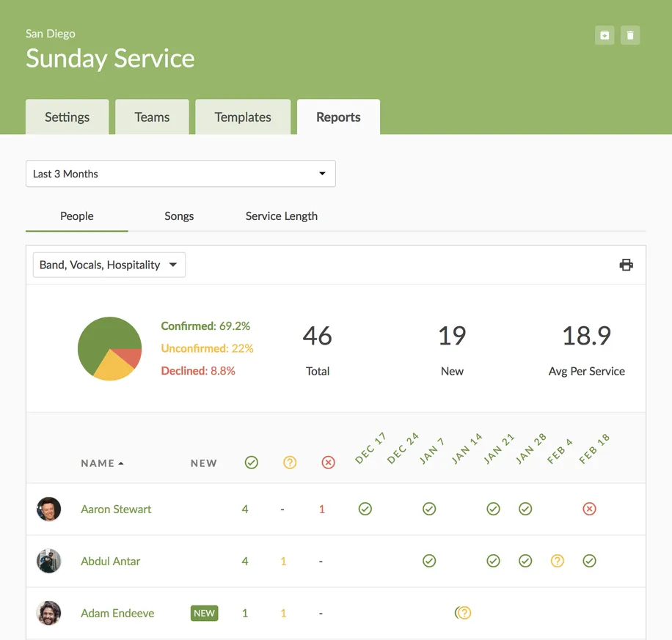Click the trash delete icon
Image resolution: width=672 pixels, height=640 pixels.
point(630,35)
